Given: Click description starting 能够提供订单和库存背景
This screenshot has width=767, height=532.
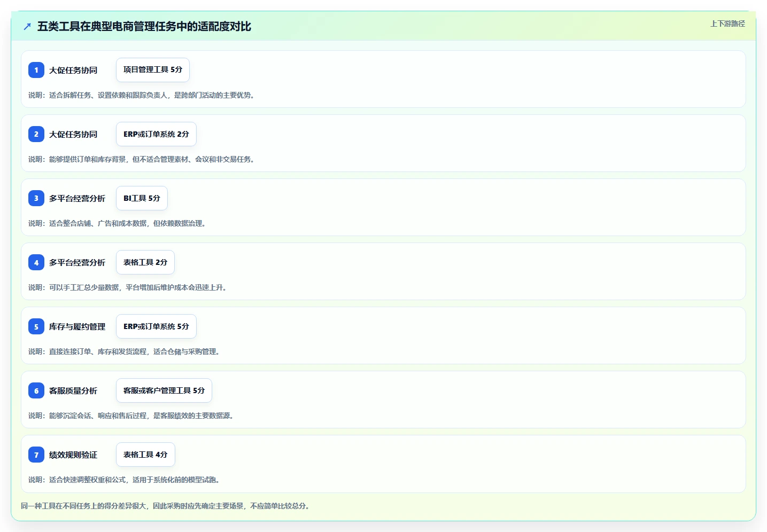Looking at the screenshot, I should [143, 159].
